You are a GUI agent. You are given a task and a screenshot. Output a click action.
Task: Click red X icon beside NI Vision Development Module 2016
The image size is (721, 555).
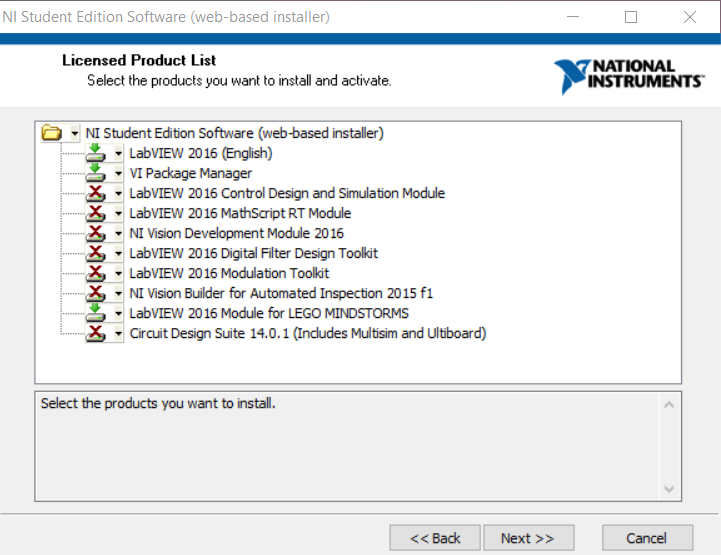pos(96,233)
